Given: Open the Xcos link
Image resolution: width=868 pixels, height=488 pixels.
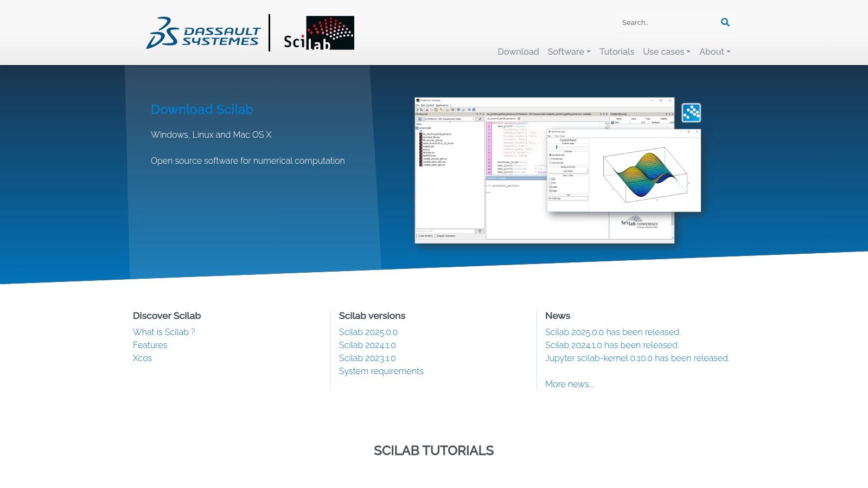Looking at the screenshot, I should pyautogui.click(x=142, y=358).
